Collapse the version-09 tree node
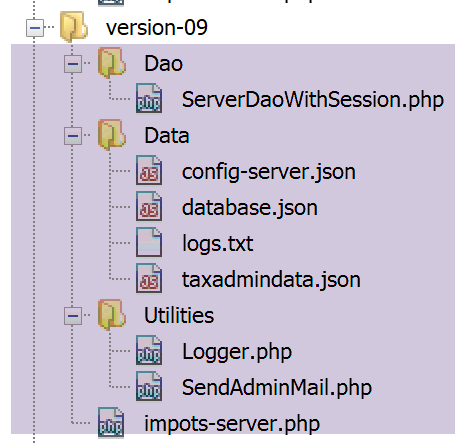 tap(35, 28)
